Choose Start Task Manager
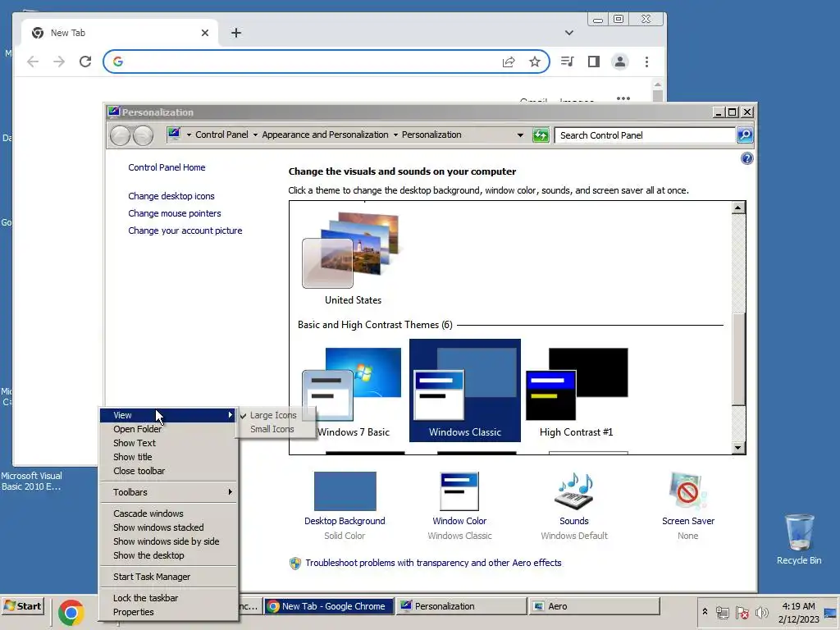 (x=167, y=577)
